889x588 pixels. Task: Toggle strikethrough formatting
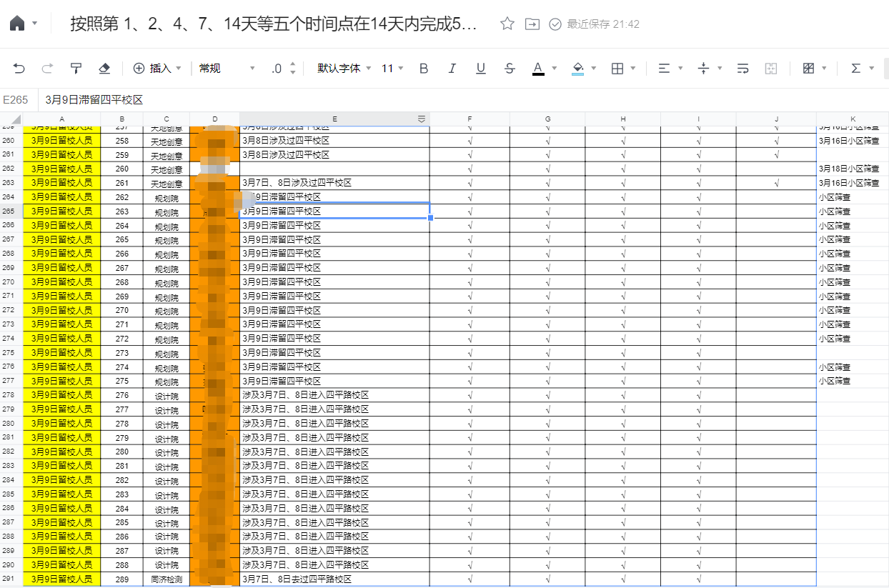pos(510,69)
